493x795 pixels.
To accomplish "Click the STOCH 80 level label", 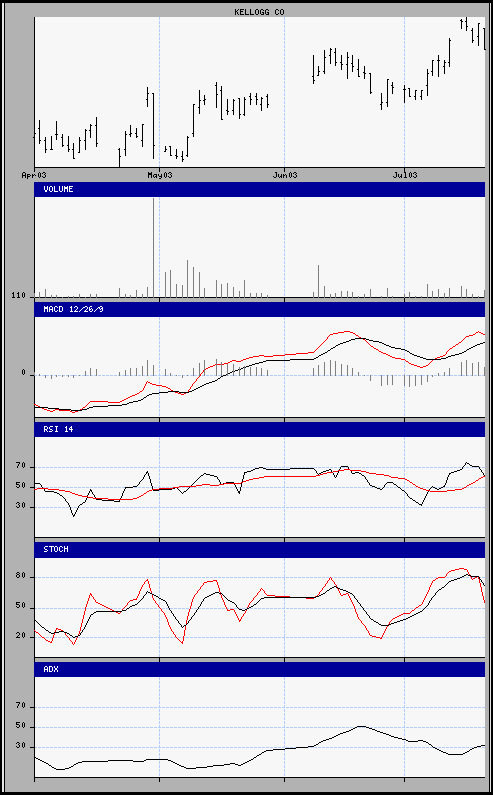I will [x=21, y=576].
